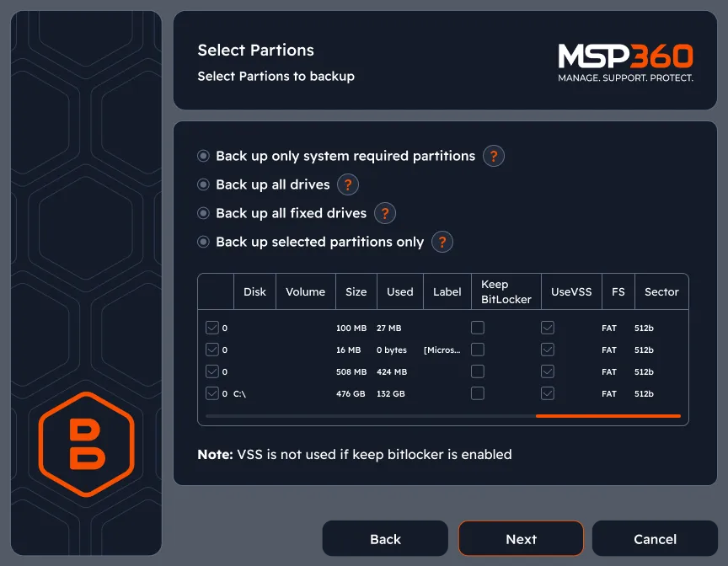Go to previous step with Back button
Screen dimensions: 728x566
pyautogui.click(x=385, y=539)
